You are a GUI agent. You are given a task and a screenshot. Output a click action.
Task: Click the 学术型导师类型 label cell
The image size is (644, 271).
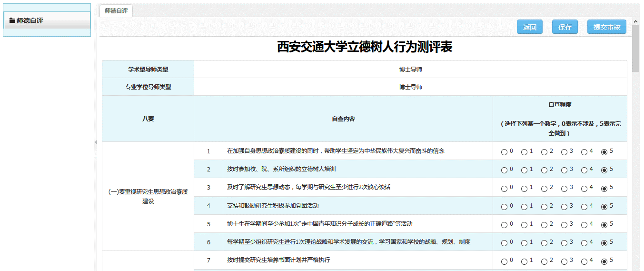click(148, 69)
